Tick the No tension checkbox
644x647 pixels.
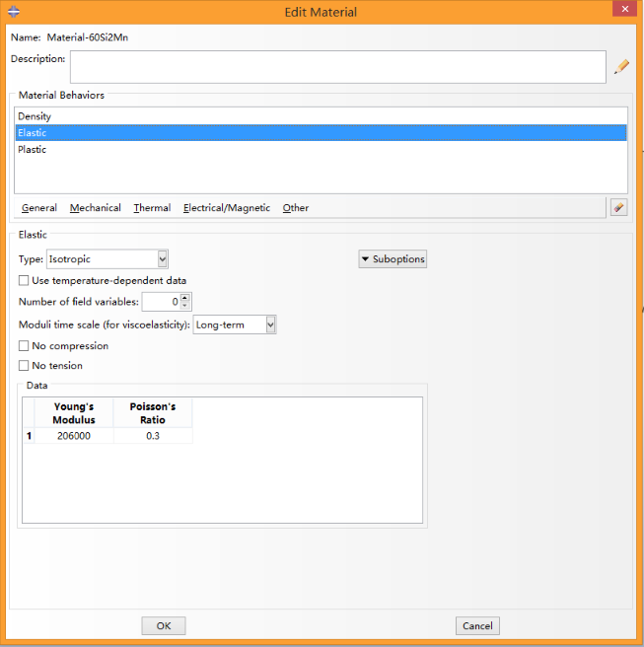24,366
